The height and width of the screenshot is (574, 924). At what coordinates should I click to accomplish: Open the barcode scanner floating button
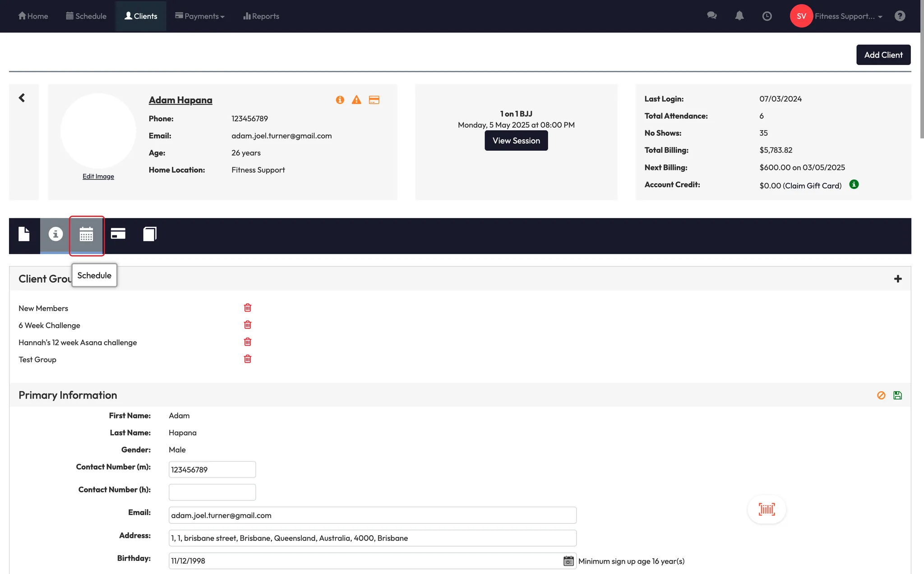pos(767,510)
